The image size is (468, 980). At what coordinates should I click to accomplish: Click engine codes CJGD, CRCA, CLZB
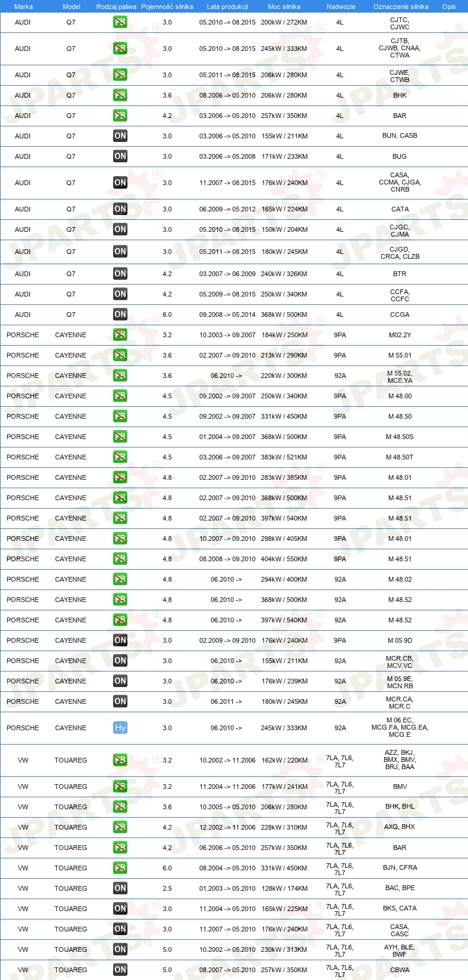(400, 253)
